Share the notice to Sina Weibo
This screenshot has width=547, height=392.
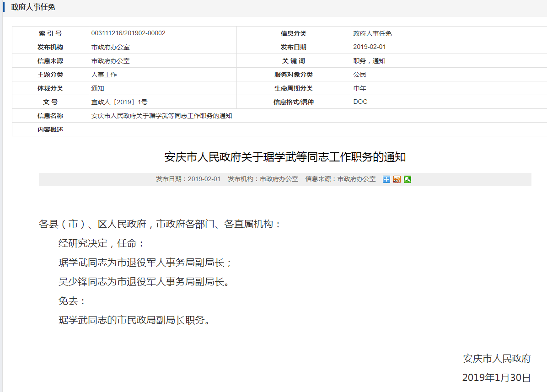click(x=397, y=179)
